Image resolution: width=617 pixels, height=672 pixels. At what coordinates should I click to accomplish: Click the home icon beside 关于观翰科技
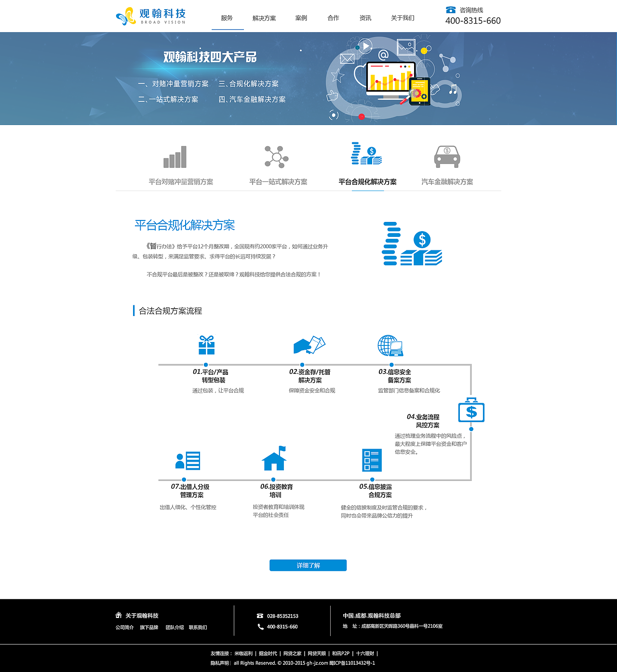pyautogui.click(x=119, y=615)
